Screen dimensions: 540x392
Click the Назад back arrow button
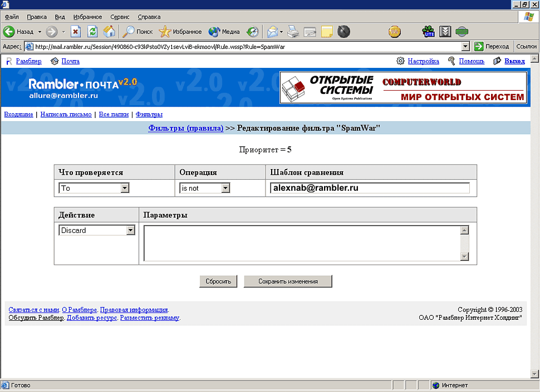point(18,32)
